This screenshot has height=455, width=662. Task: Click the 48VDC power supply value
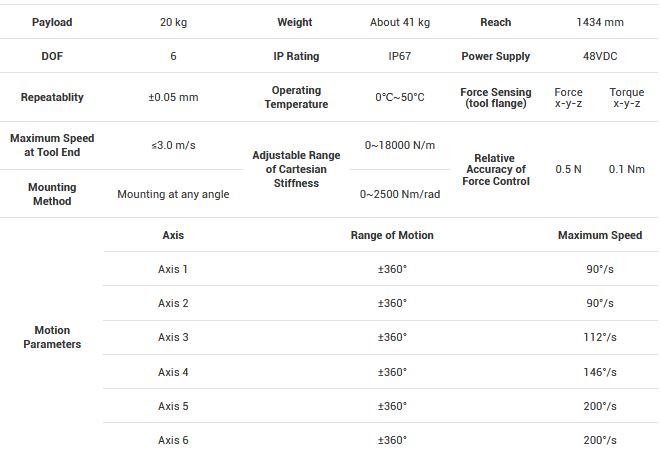point(598,57)
